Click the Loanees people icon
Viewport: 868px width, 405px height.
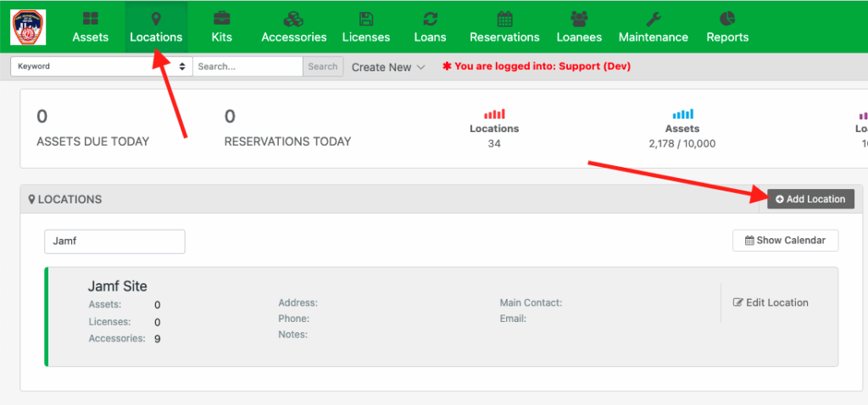[579, 19]
